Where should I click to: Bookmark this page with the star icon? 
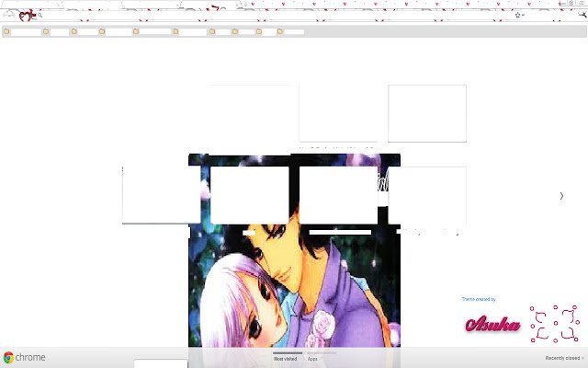coord(518,15)
